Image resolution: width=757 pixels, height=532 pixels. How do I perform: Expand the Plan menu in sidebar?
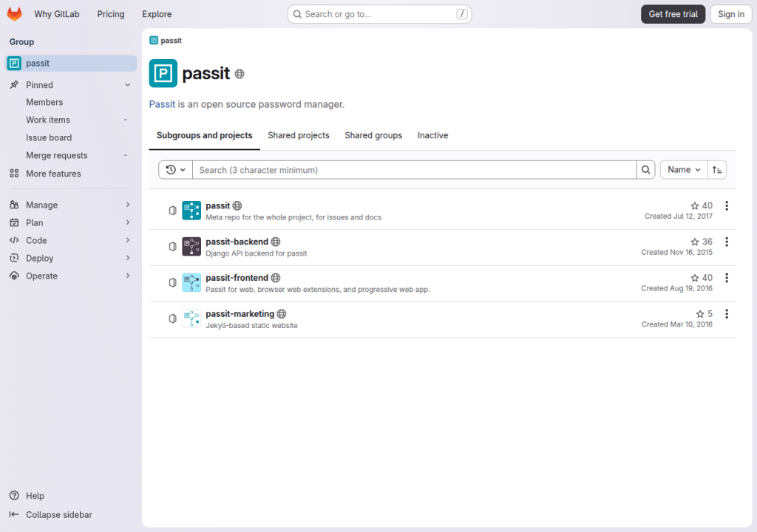pos(71,222)
